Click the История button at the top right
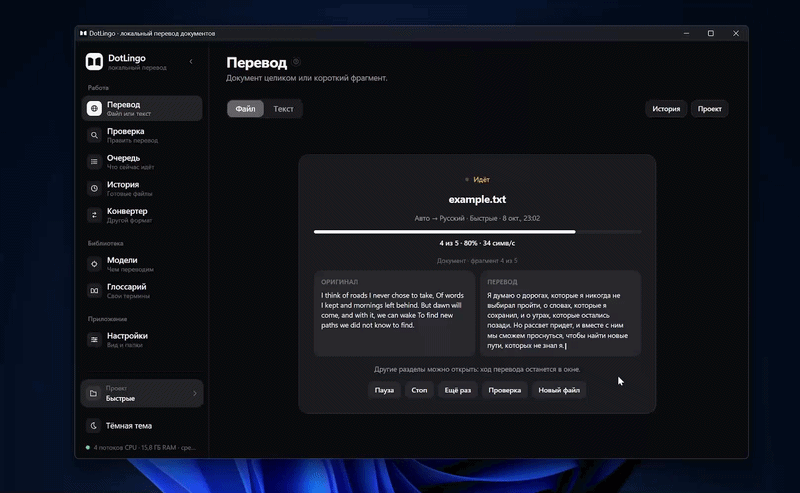 tap(666, 109)
